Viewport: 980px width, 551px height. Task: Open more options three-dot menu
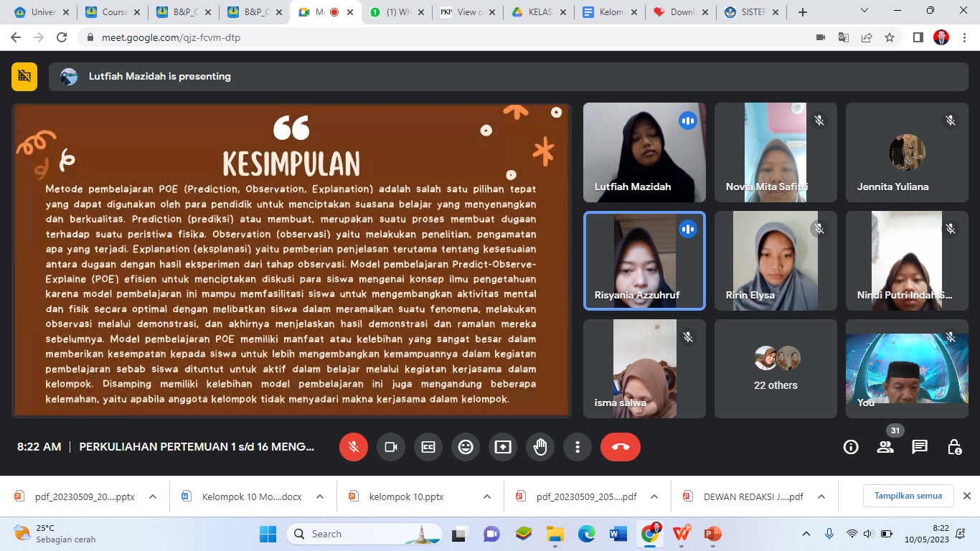(x=578, y=447)
